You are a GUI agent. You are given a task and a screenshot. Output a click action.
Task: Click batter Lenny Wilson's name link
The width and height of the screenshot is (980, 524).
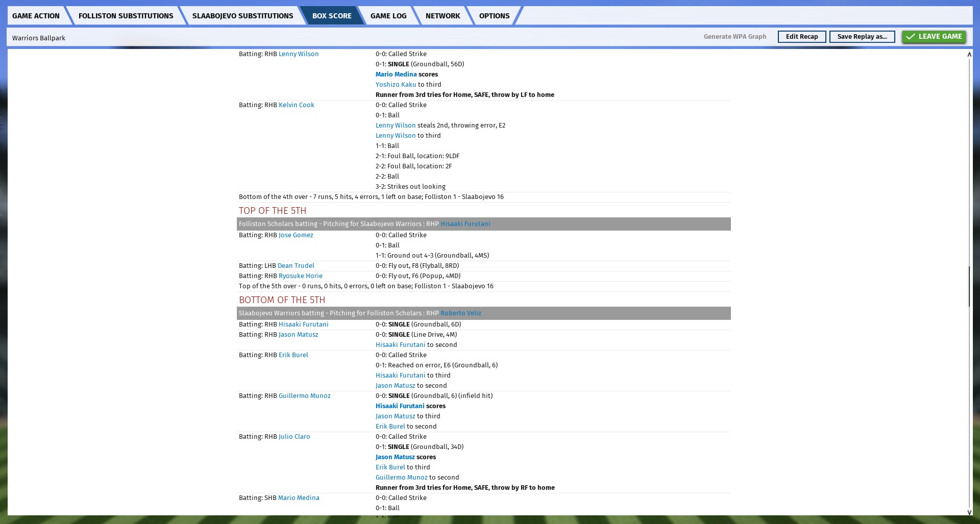(298, 54)
